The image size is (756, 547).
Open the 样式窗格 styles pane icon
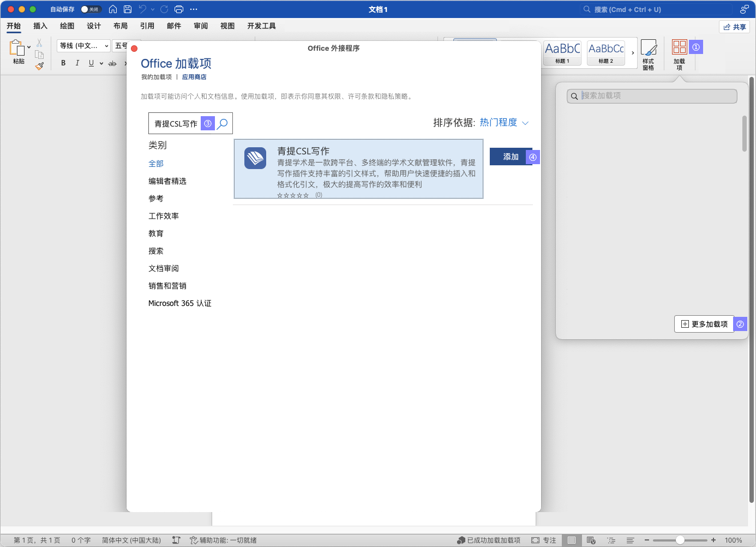pos(648,53)
